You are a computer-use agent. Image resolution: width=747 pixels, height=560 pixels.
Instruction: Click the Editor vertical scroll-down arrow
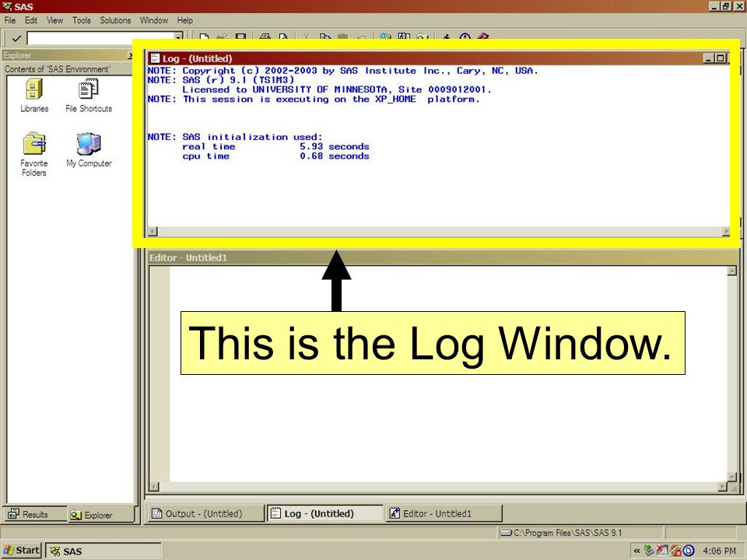pos(732,477)
